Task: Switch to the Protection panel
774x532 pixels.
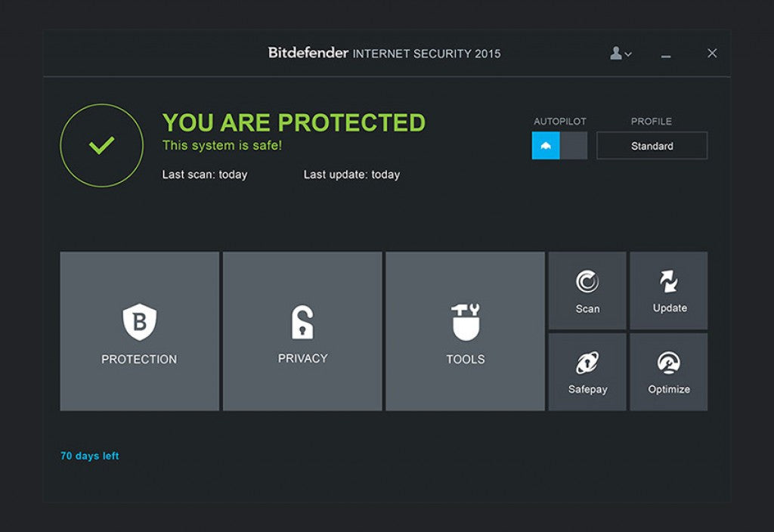Action: tap(138, 331)
